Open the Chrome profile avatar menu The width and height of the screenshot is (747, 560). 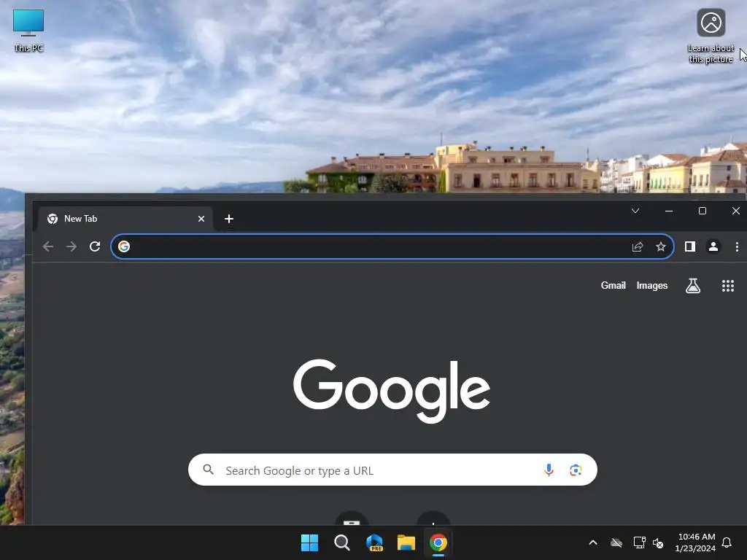(x=713, y=246)
